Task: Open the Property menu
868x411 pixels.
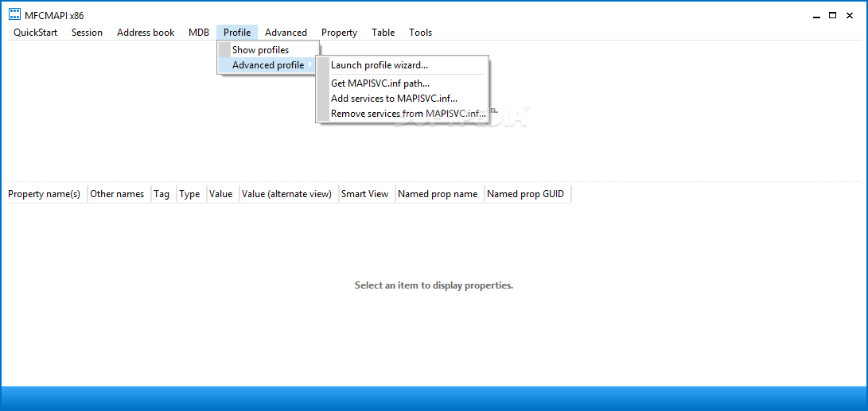Action: 340,33
